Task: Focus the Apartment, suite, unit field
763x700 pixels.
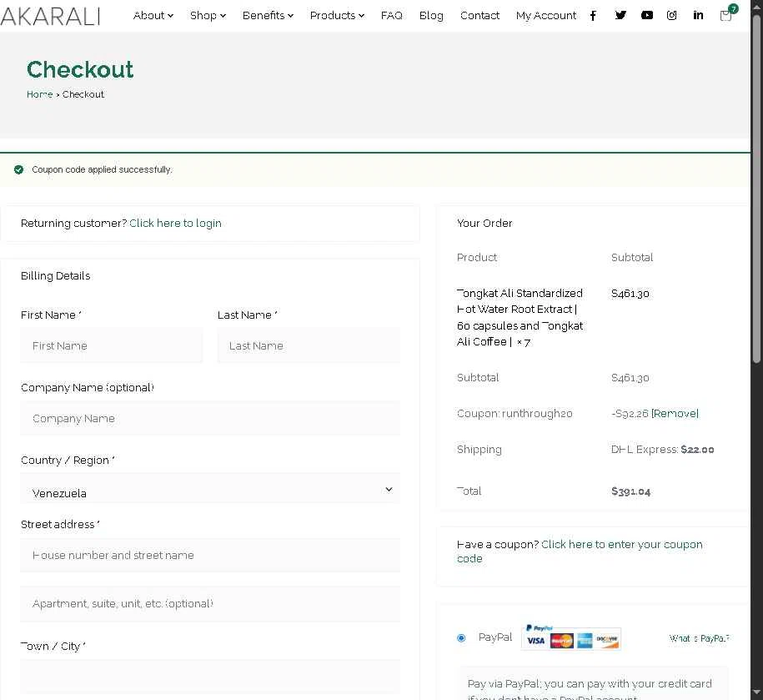Action: tap(210, 603)
